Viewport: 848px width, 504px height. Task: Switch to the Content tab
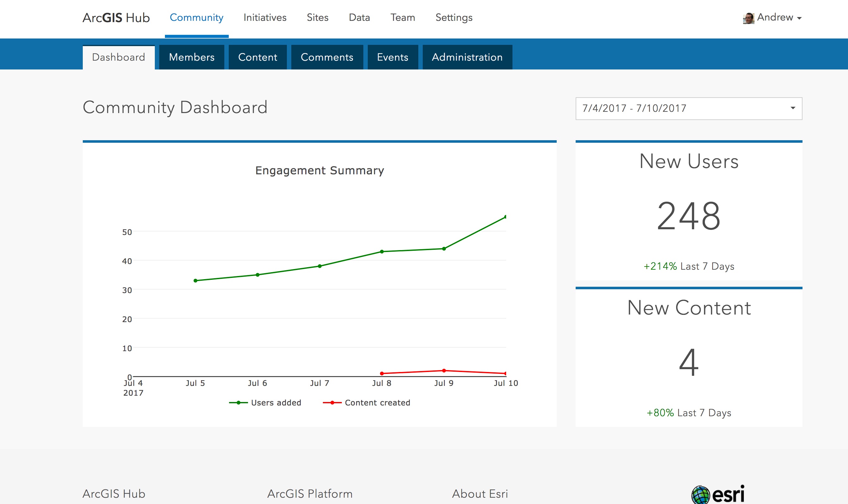pos(257,57)
